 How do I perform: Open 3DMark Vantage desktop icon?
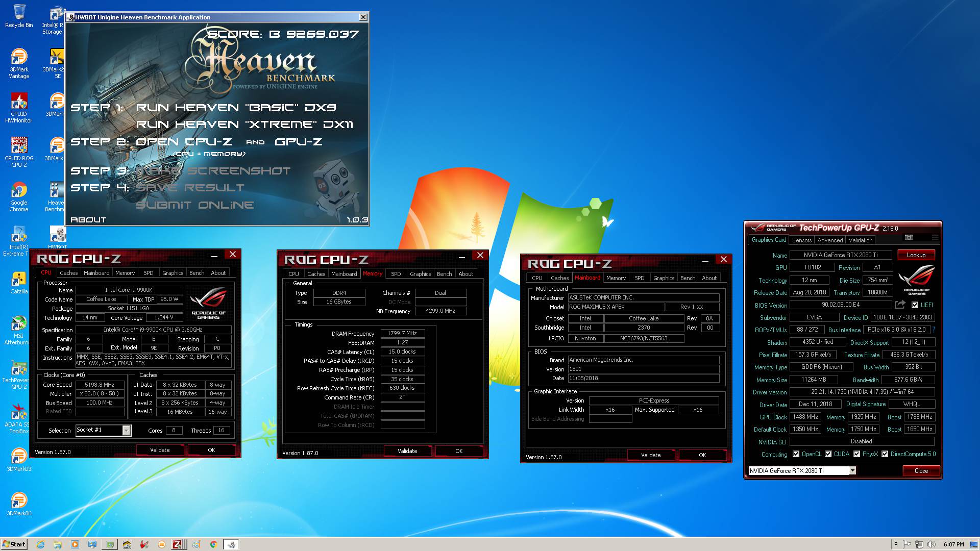19,64
